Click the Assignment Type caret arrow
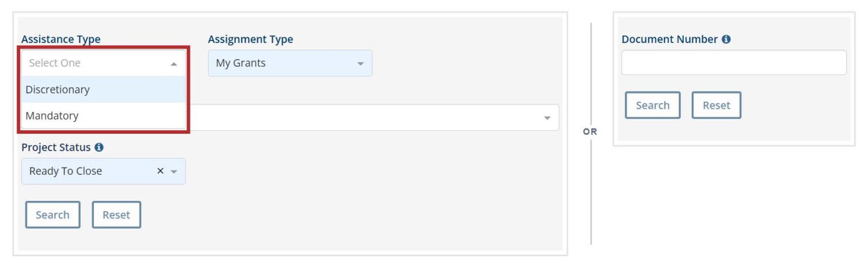868x268 pixels. click(361, 64)
